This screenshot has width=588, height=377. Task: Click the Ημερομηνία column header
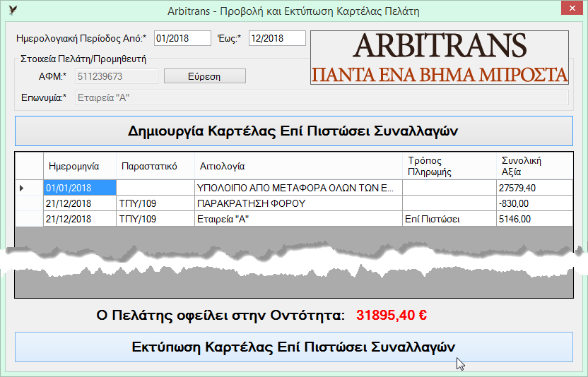(80, 166)
